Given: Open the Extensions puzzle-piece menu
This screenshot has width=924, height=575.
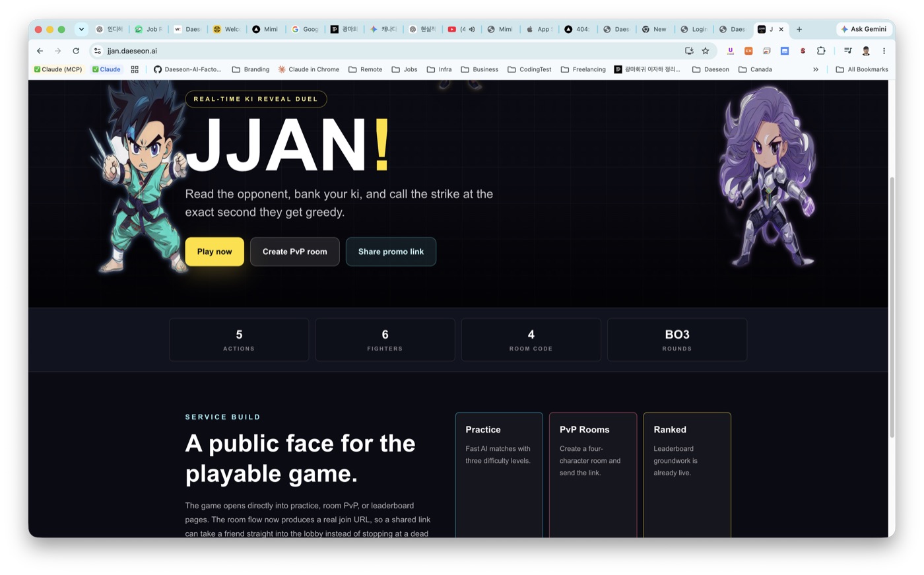Looking at the screenshot, I should coord(821,51).
